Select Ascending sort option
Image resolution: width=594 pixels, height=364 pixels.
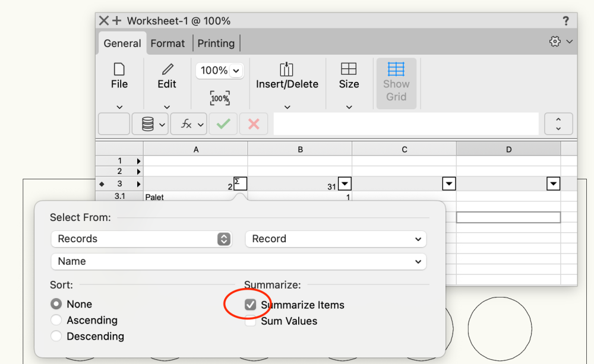click(x=56, y=320)
